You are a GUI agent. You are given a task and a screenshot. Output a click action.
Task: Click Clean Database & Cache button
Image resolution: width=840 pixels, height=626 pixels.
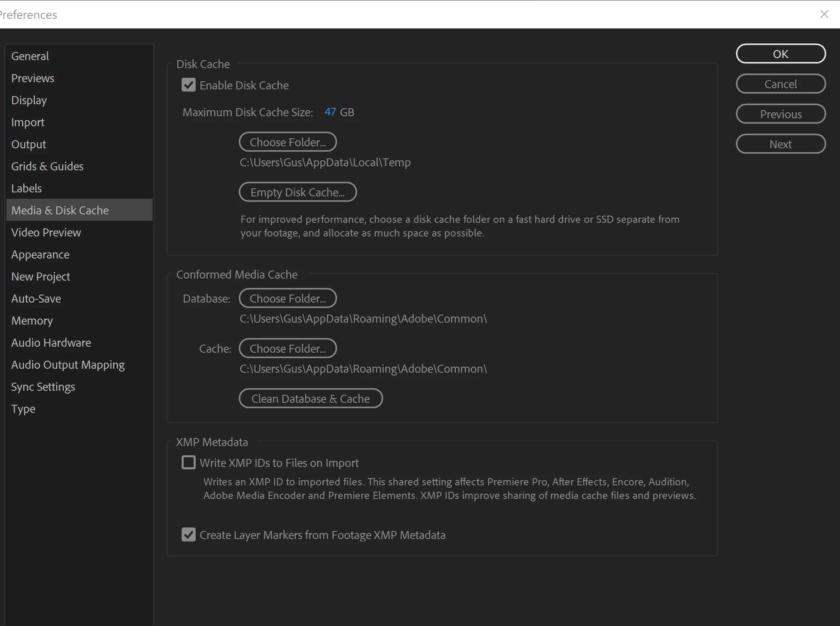click(x=310, y=399)
